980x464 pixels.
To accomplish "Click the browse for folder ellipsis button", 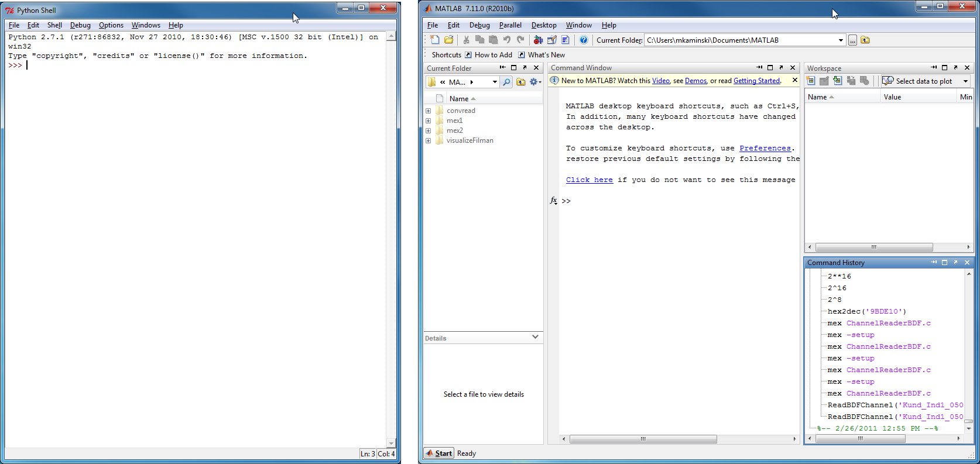I will coord(852,40).
